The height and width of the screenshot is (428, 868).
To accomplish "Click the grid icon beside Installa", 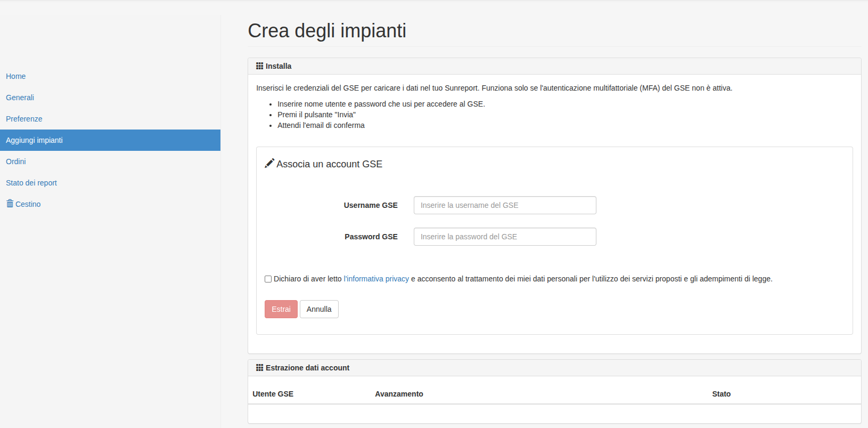I will pos(259,66).
